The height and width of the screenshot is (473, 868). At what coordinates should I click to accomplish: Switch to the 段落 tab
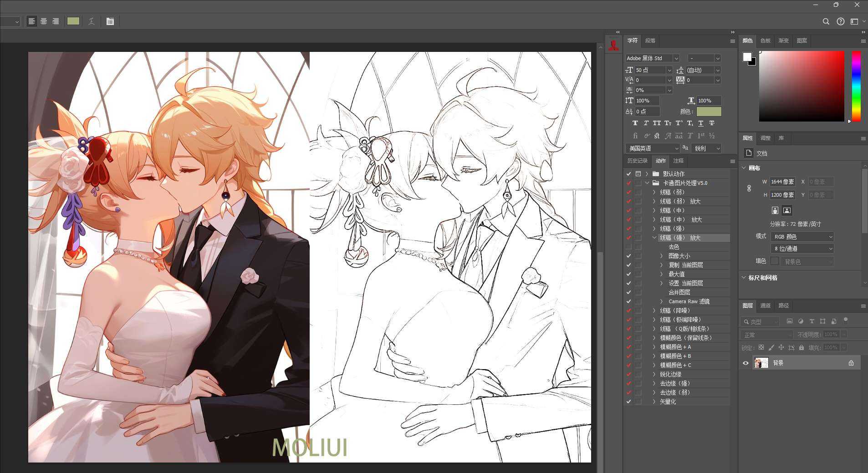pyautogui.click(x=650, y=41)
